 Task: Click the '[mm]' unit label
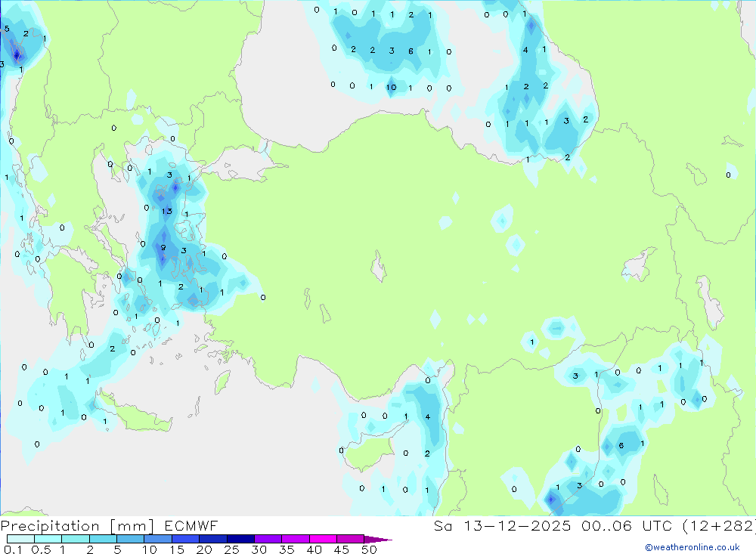pos(132,526)
